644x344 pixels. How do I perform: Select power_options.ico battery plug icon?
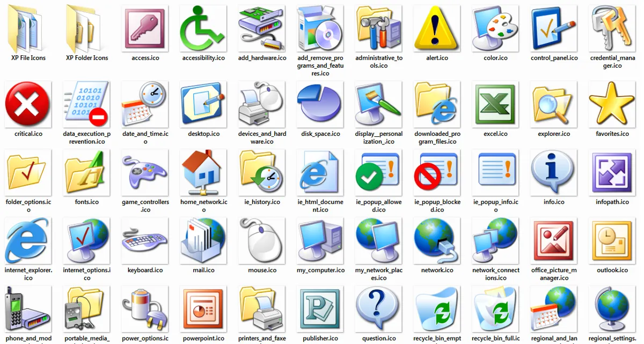click(145, 309)
